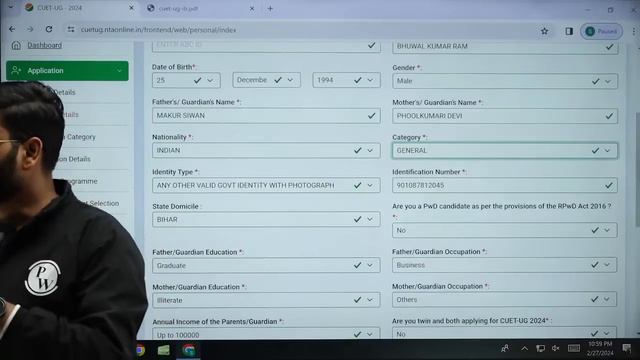This screenshot has width=640, height=360.
Task: Open Mother/Guardian Education dropdown
Action: [266, 300]
